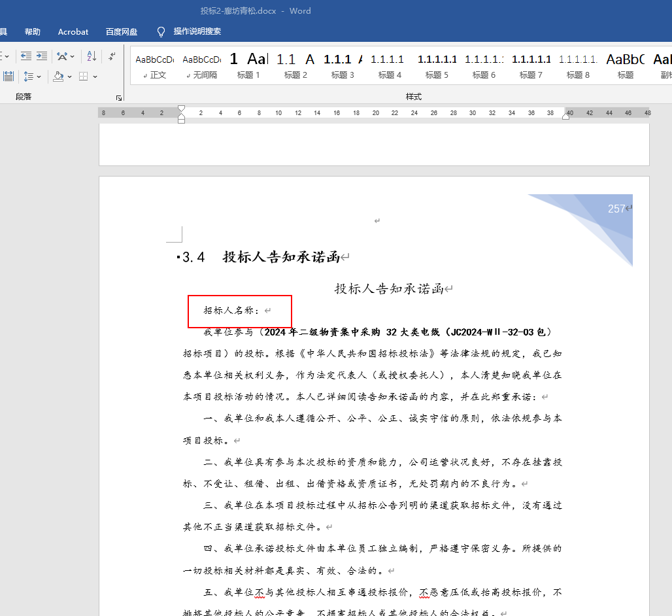Increase paragraph indent
The width and height of the screenshot is (672, 616).
point(42,56)
